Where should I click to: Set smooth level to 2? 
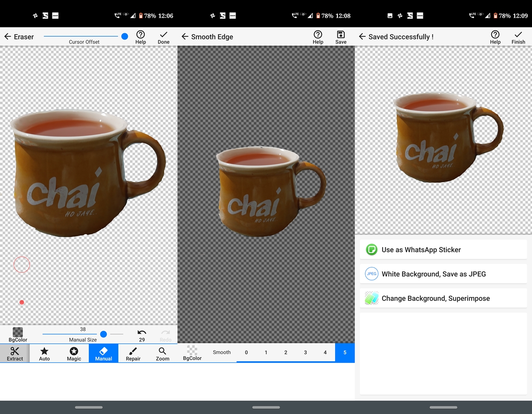tap(286, 352)
